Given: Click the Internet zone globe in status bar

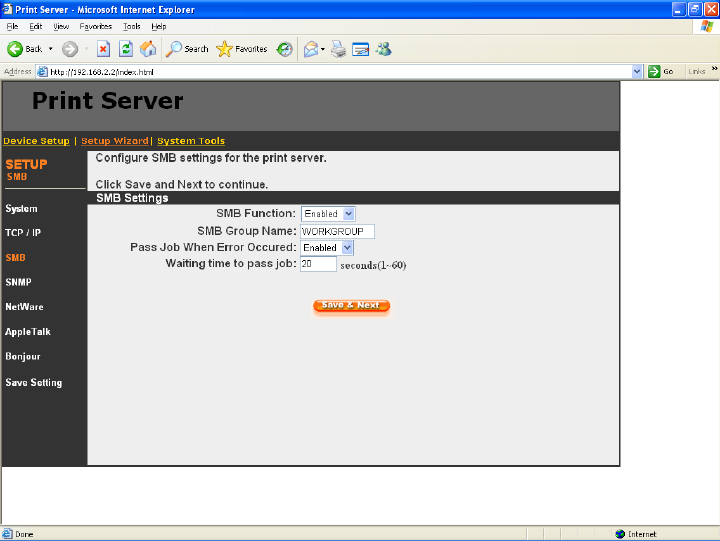Looking at the screenshot, I should (620, 534).
